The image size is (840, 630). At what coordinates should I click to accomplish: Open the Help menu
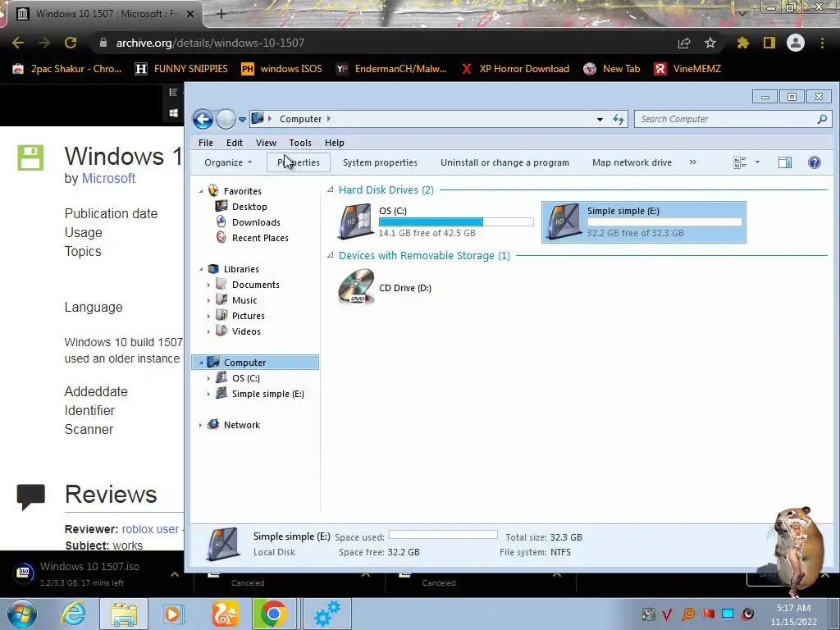(335, 143)
